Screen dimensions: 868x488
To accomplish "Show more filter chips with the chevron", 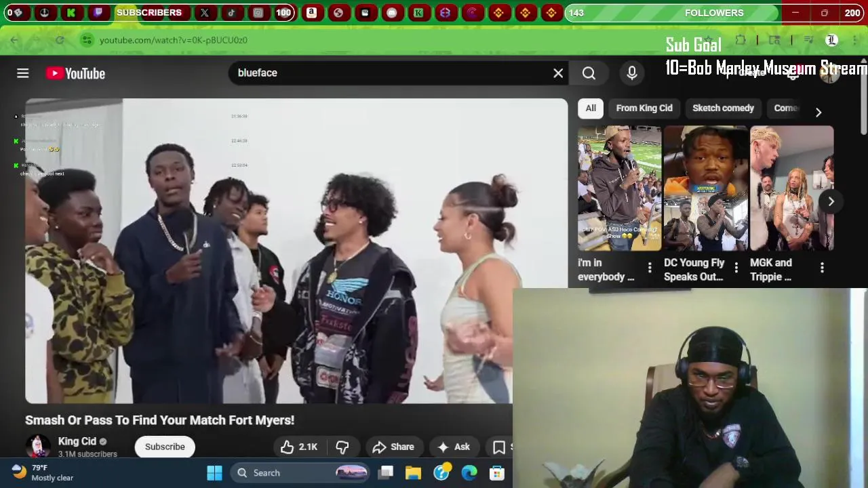I will click(818, 112).
